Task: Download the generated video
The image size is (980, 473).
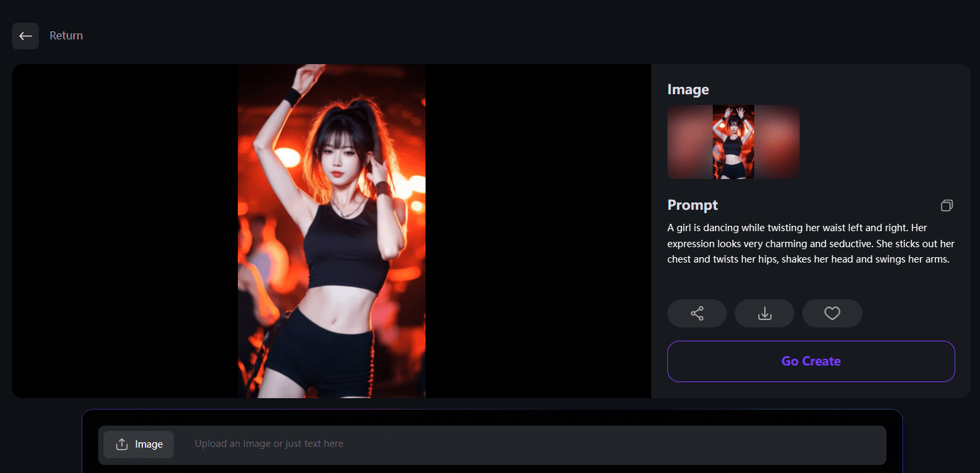Action: pyautogui.click(x=764, y=313)
